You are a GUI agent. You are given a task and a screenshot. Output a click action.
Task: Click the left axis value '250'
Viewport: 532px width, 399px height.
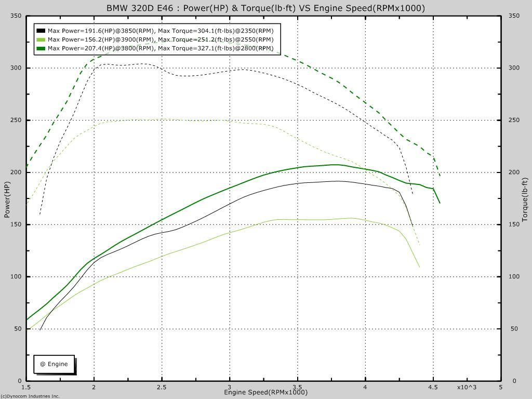(16, 120)
